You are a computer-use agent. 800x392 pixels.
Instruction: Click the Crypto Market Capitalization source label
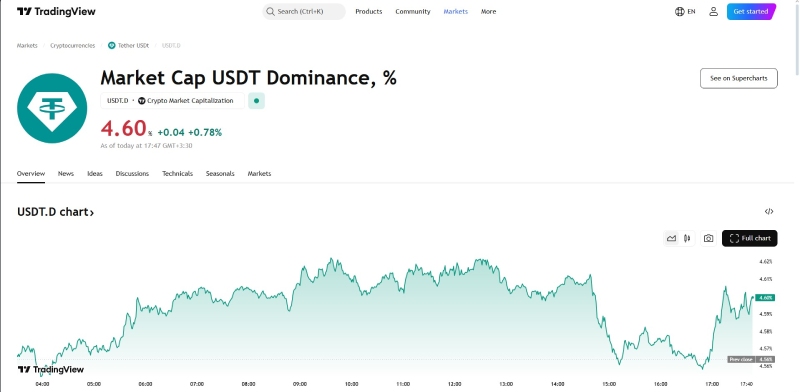[186, 101]
